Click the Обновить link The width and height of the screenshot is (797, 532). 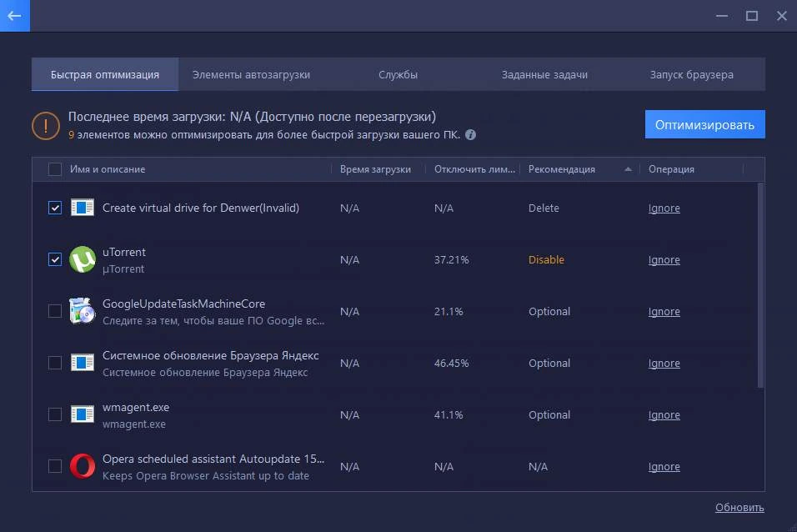[x=739, y=508]
